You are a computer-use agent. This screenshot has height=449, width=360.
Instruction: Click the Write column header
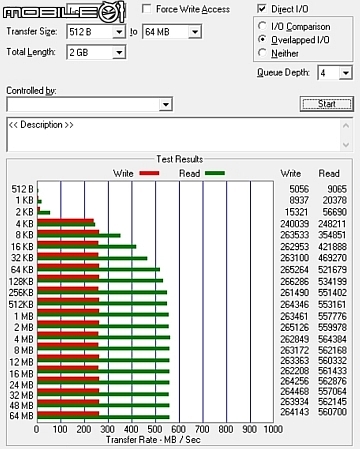pos(291,173)
